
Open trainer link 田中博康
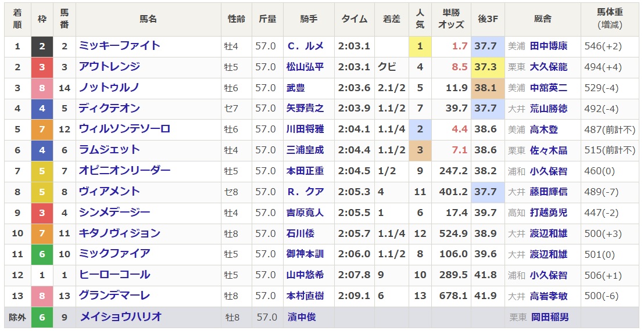548,46
